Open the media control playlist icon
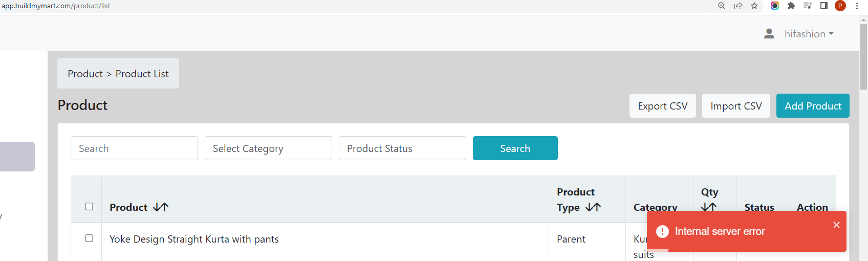This screenshot has width=868, height=261. 808,6
